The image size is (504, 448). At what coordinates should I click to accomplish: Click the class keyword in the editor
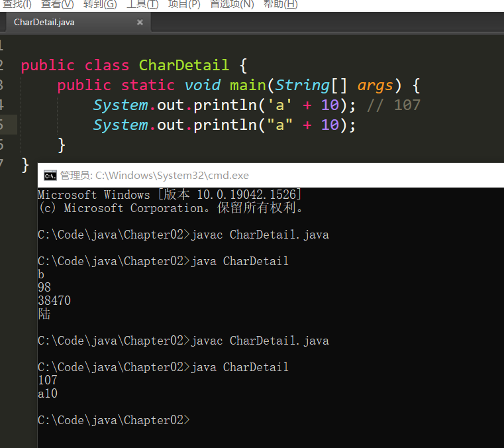(107, 66)
